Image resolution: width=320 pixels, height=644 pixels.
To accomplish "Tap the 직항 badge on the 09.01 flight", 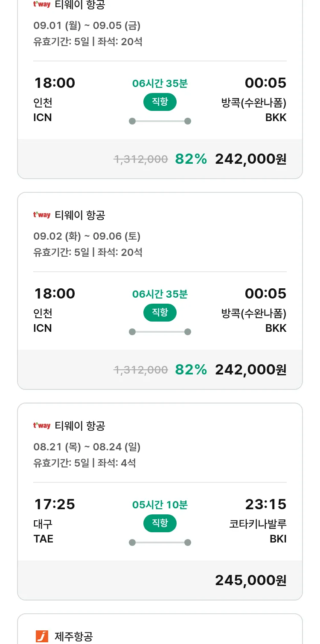I will [x=160, y=102].
